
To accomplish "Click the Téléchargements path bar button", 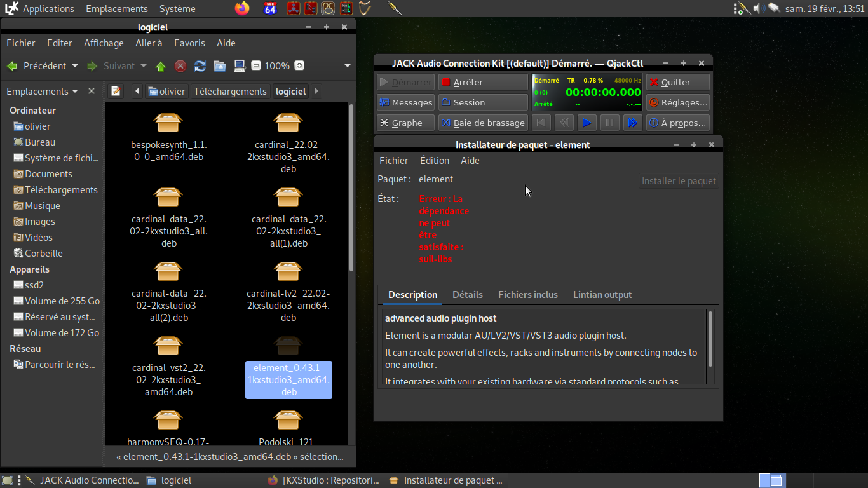I will pos(230,91).
